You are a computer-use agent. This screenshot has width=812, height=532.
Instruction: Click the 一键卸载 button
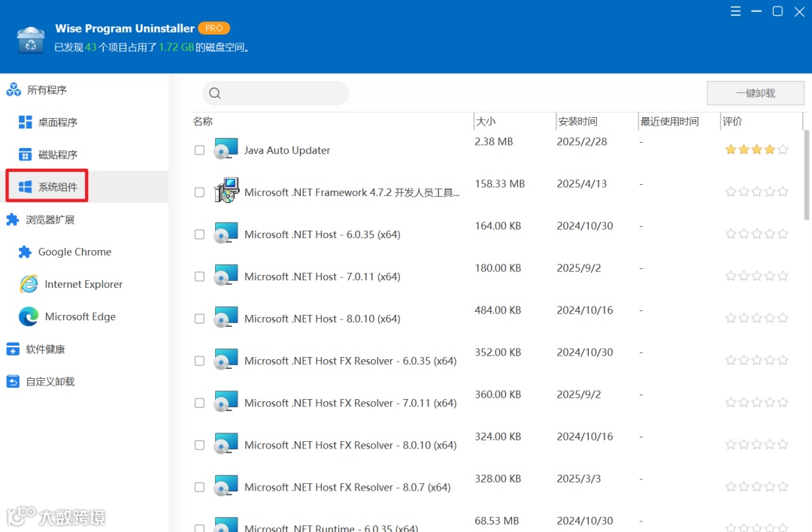(x=756, y=93)
